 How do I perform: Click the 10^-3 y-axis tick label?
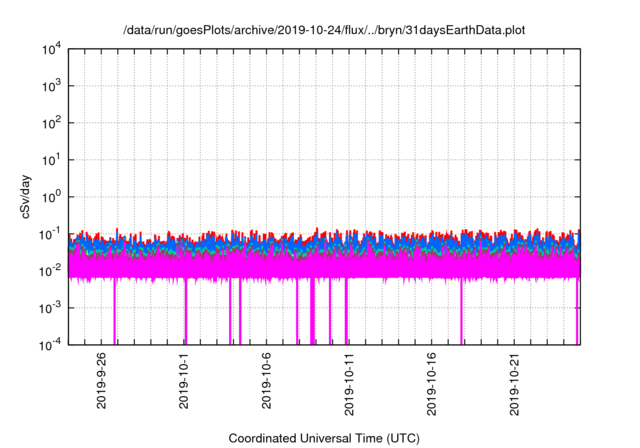point(51,308)
